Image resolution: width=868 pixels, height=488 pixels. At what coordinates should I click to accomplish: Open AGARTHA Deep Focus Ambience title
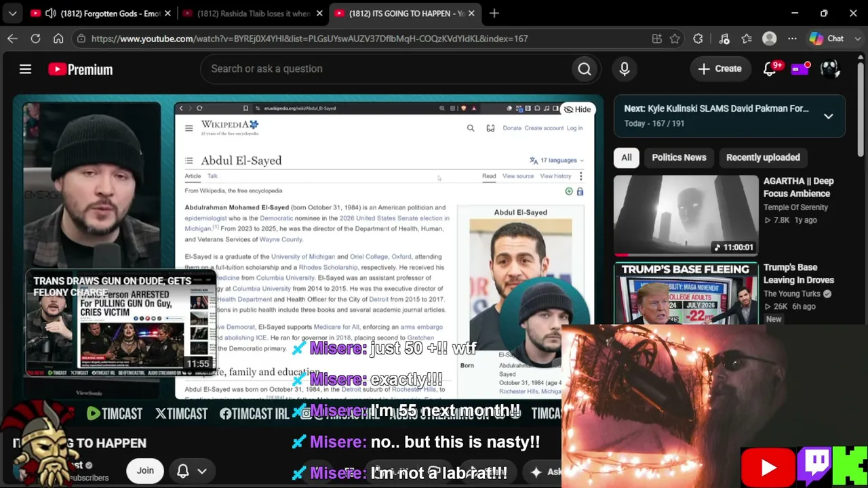click(x=799, y=187)
